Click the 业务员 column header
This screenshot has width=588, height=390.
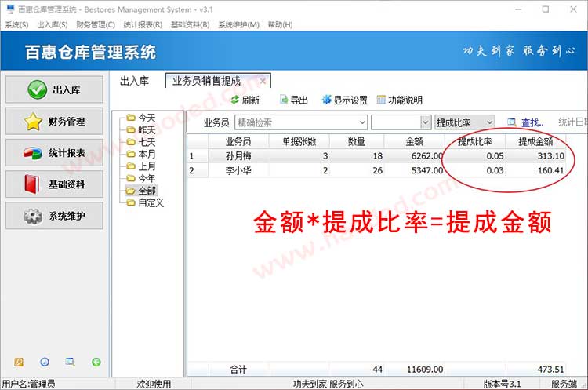(238, 141)
